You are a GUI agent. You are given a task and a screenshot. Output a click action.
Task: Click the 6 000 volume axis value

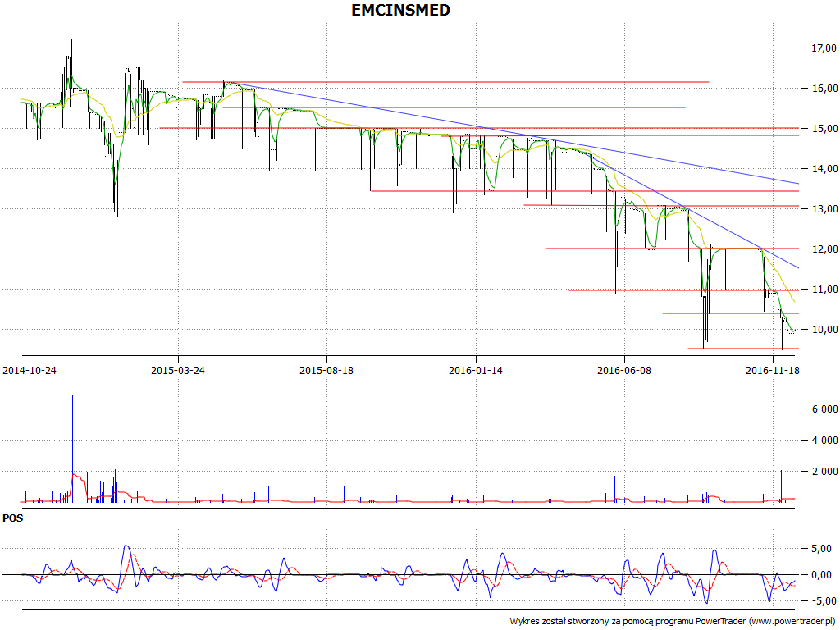(825, 409)
